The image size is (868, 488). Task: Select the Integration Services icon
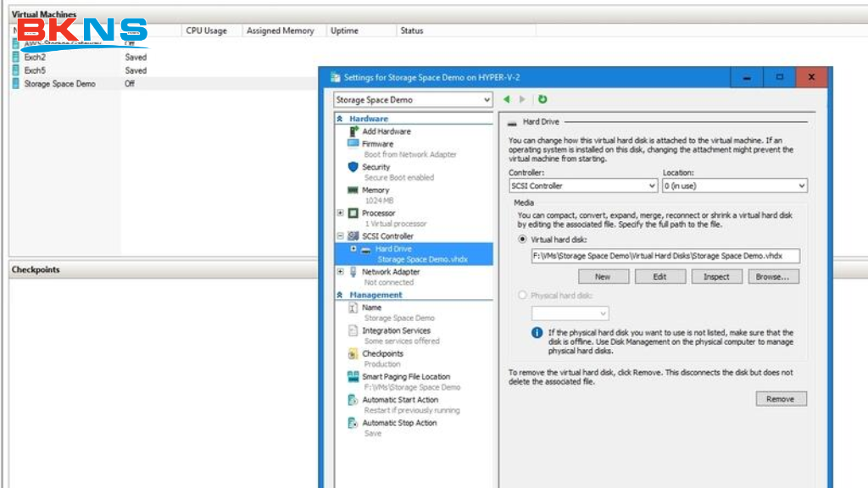(353, 330)
